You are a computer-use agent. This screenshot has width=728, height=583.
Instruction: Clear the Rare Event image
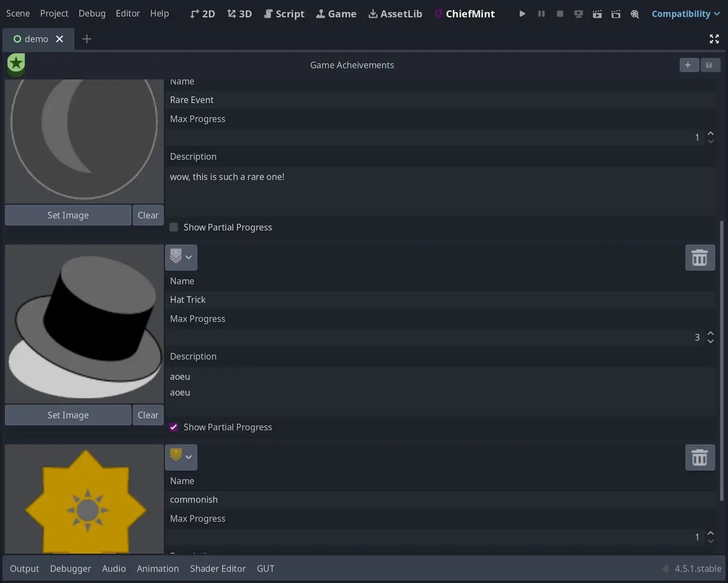click(x=147, y=215)
